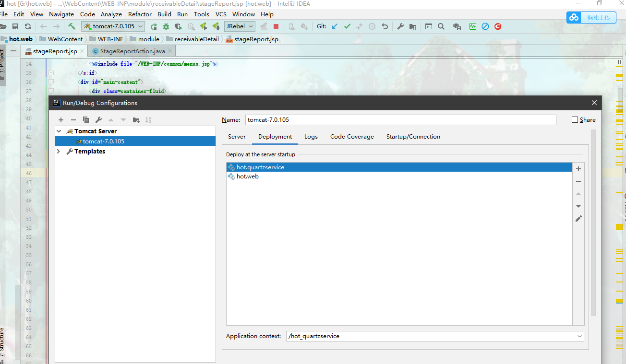Viewport: 626px width, 364px height.
Task: Close the stageReport.jsp editor tab
Action: [x=82, y=51]
